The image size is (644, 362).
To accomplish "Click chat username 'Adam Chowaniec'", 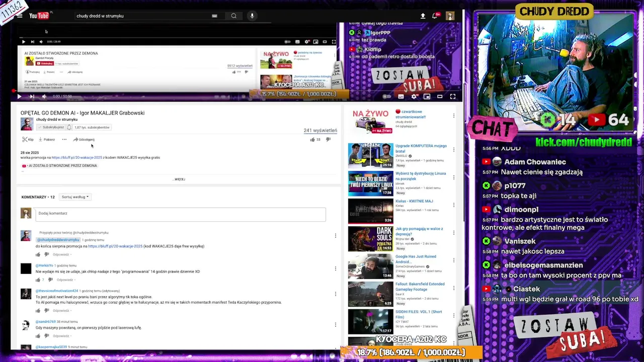I will pos(535,162).
